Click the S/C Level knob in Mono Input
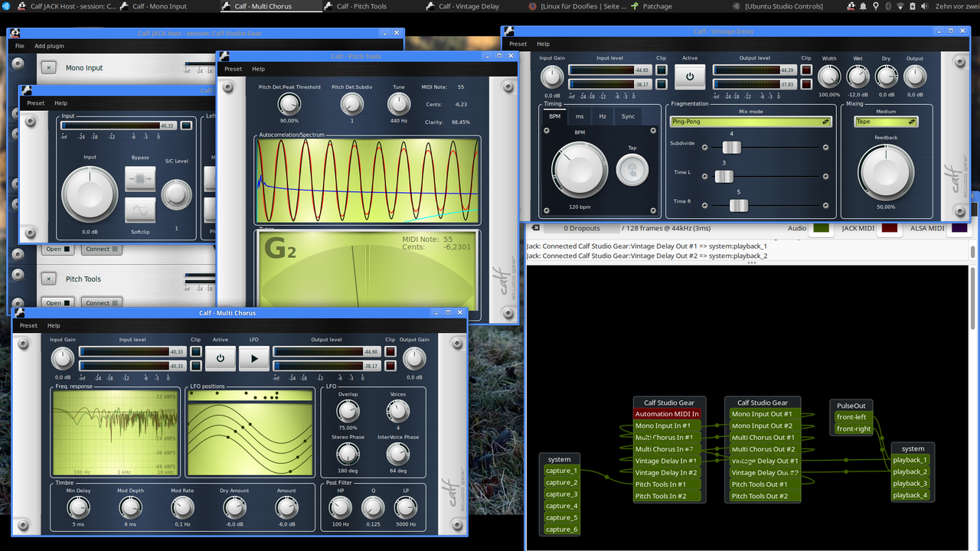 click(176, 195)
